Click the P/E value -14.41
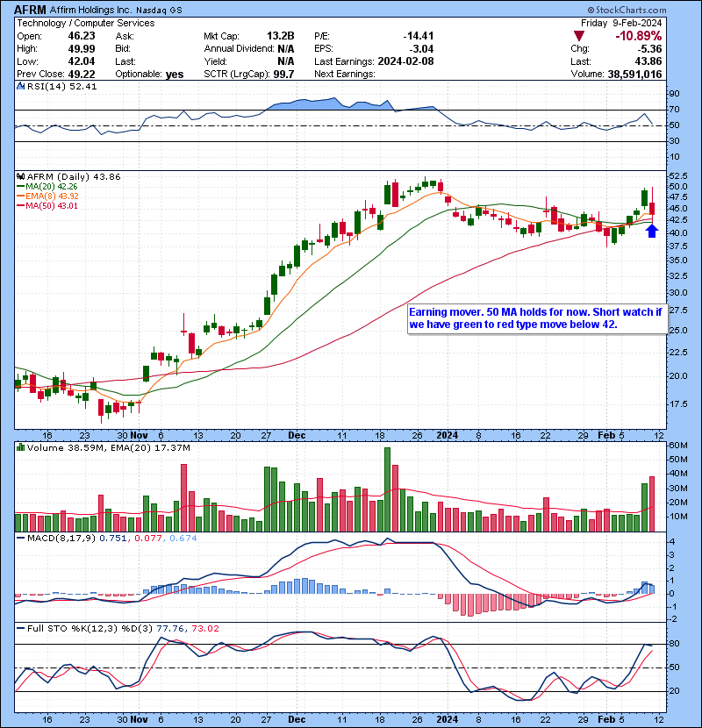The height and width of the screenshot is (728, 702). point(419,36)
